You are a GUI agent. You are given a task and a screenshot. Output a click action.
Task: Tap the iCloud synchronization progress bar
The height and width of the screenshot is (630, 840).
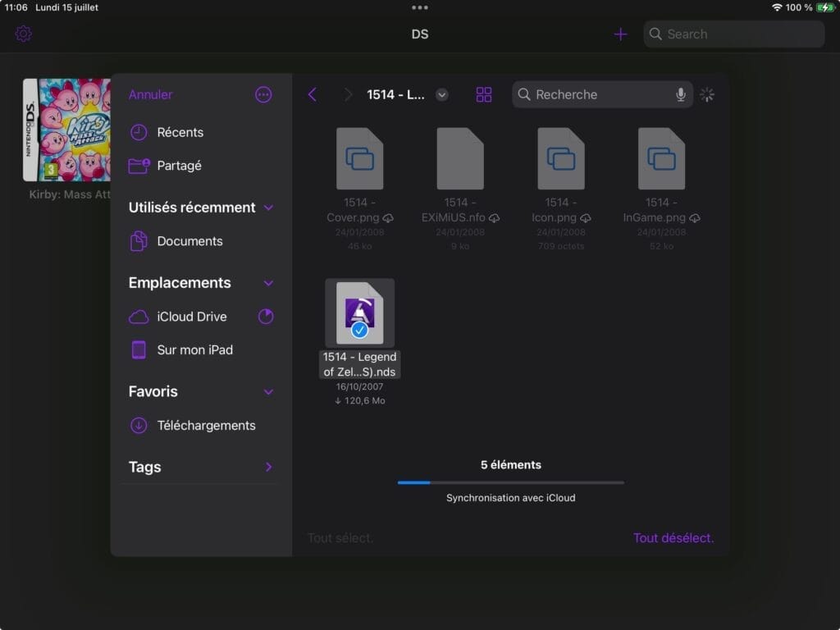click(x=510, y=482)
